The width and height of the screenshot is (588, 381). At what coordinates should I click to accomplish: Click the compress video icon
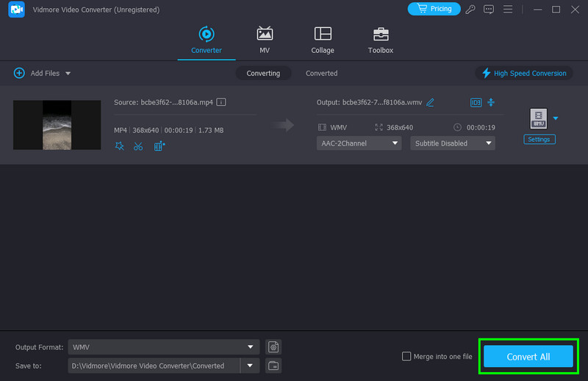[x=491, y=102]
